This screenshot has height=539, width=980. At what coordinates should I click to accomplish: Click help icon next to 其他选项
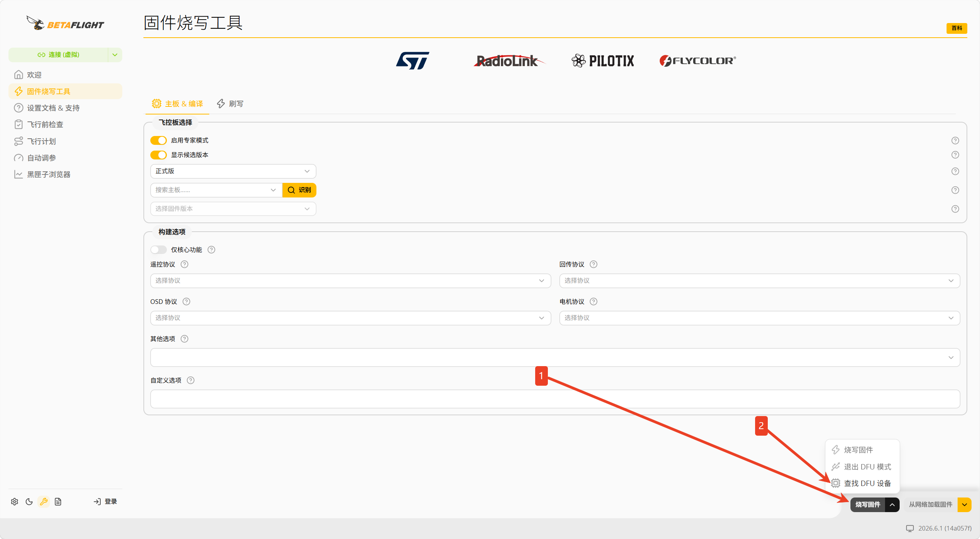[x=185, y=339]
